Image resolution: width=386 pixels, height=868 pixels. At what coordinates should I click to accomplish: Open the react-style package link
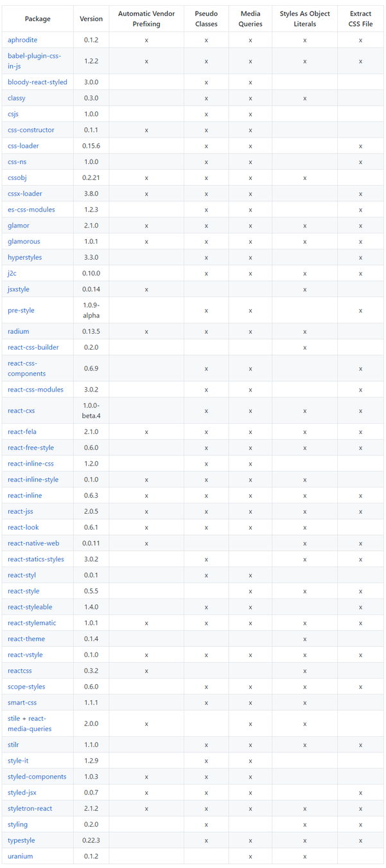[x=24, y=591]
